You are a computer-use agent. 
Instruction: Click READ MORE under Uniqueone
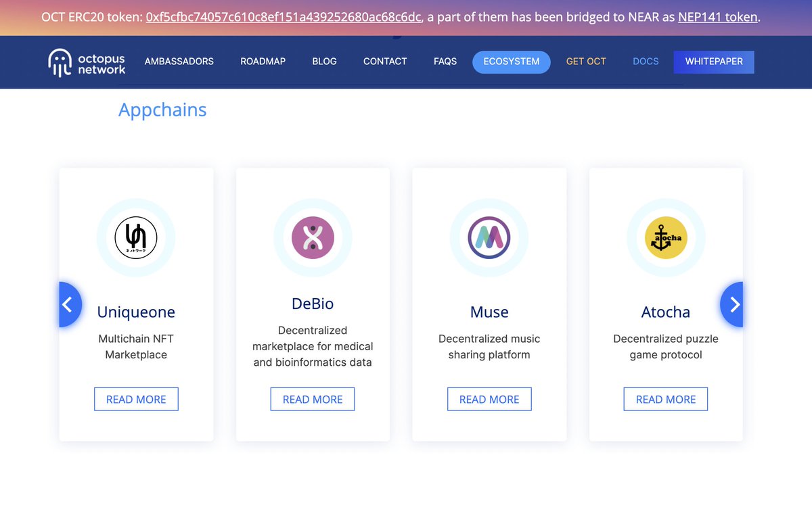coord(136,399)
